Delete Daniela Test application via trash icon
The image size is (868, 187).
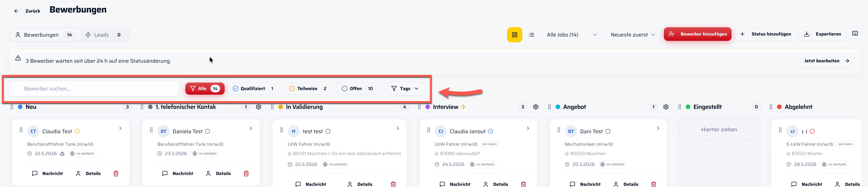tap(246, 174)
